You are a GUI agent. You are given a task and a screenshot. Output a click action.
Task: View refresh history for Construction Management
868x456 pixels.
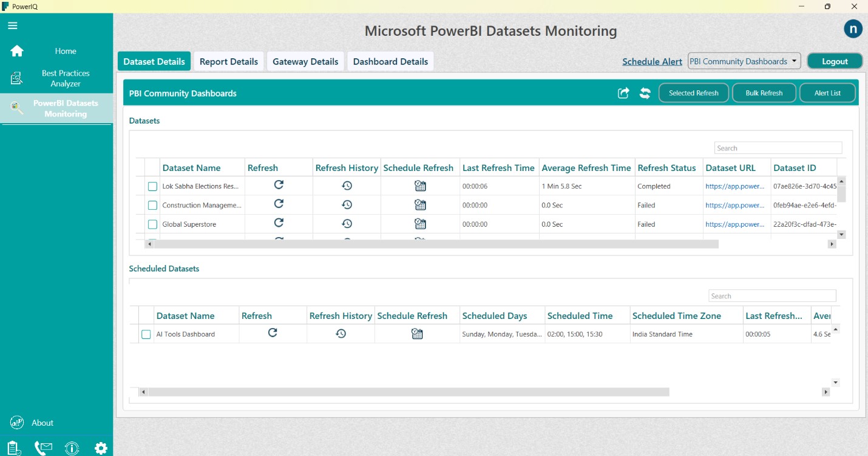347,205
